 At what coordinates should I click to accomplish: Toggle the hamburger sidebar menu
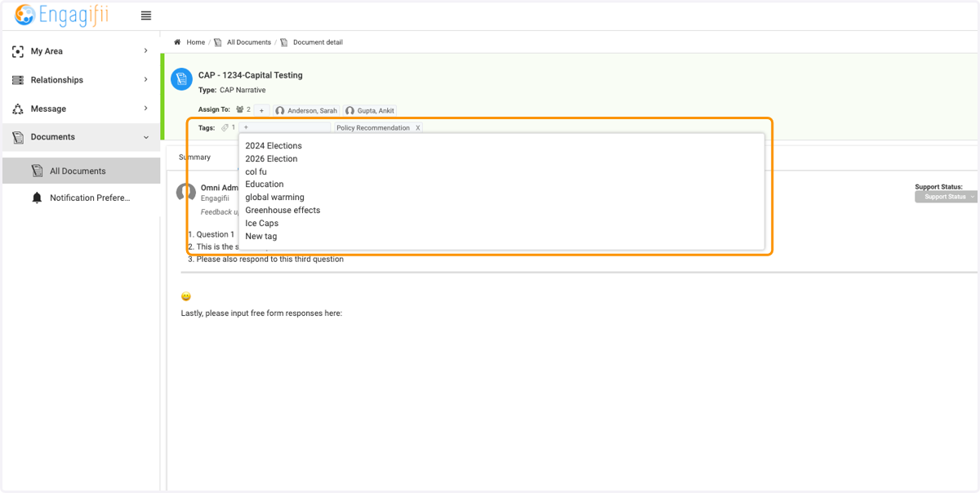[x=146, y=16]
